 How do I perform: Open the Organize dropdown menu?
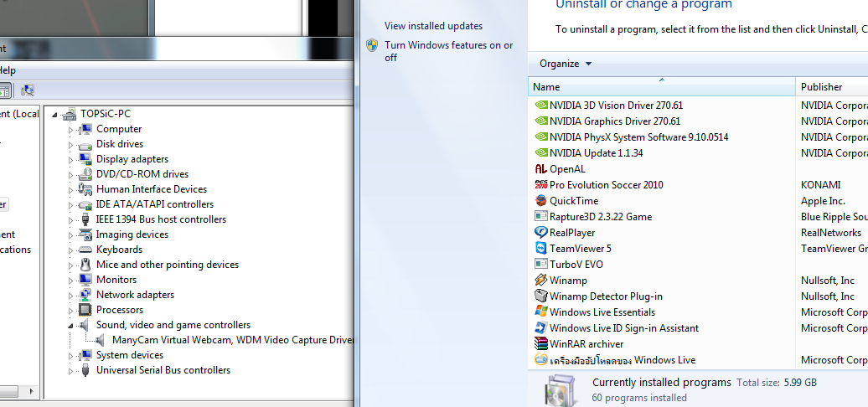tap(566, 64)
